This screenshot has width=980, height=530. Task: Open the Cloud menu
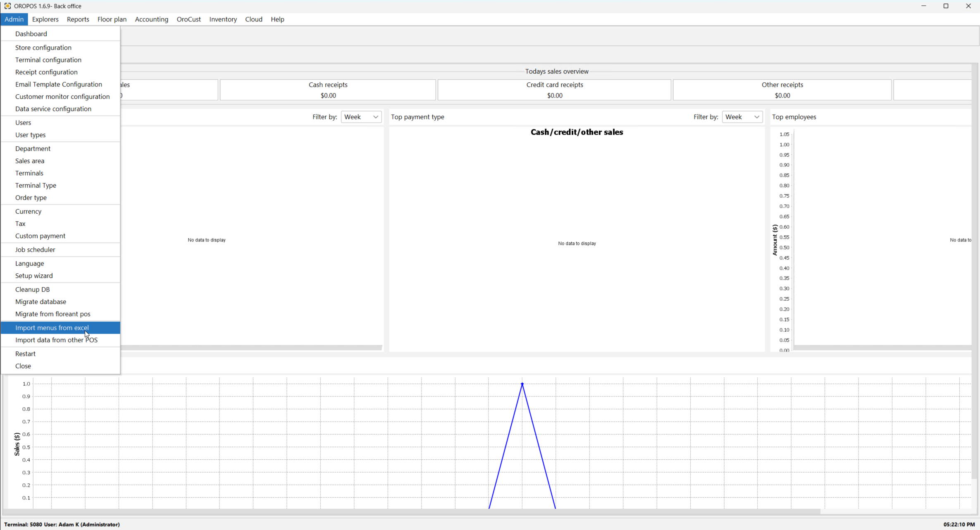pyautogui.click(x=254, y=19)
